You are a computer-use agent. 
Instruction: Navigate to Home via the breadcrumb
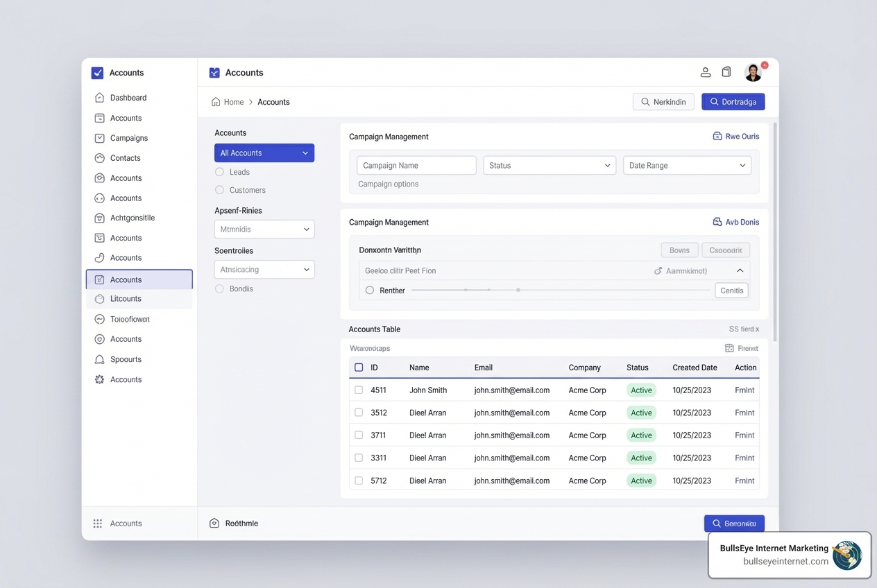coord(234,101)
